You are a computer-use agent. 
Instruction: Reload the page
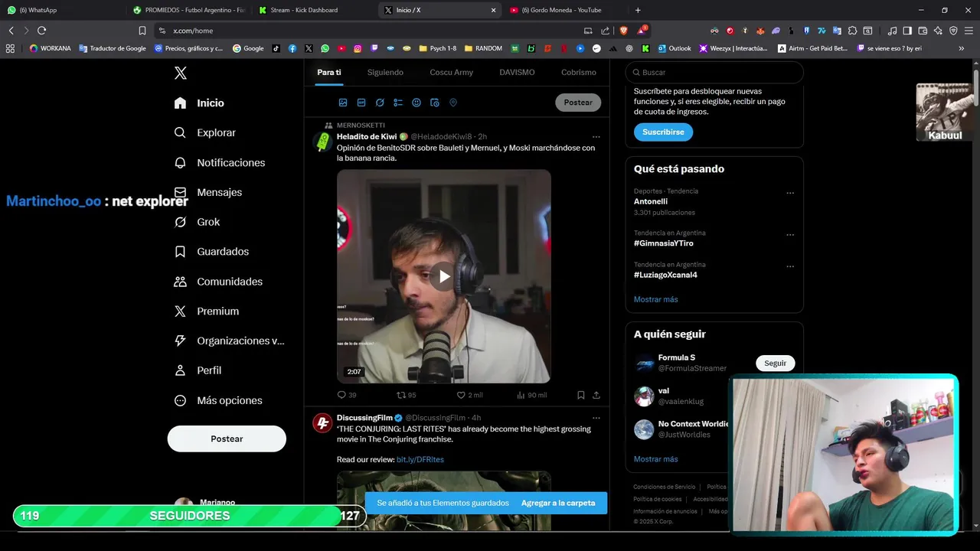tap(41, 31)
